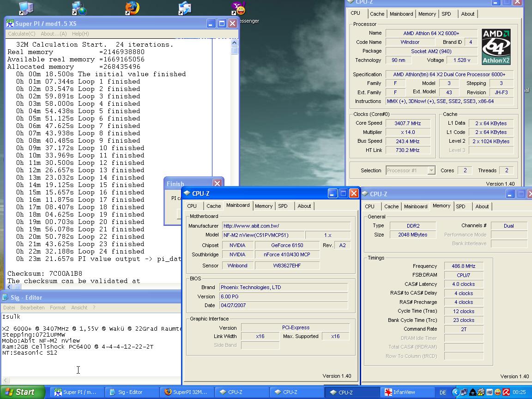Click the taskbar clock showing 00:25

point(519,392)
